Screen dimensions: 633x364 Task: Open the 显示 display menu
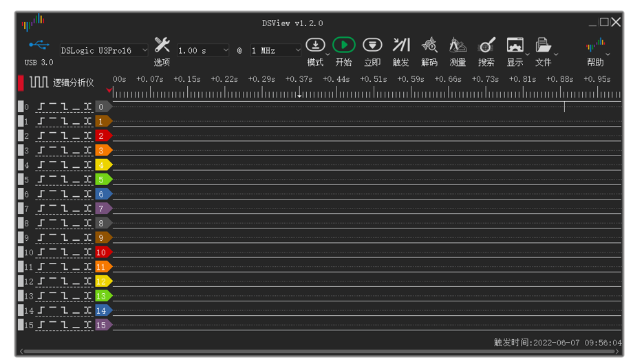point(515,45)
